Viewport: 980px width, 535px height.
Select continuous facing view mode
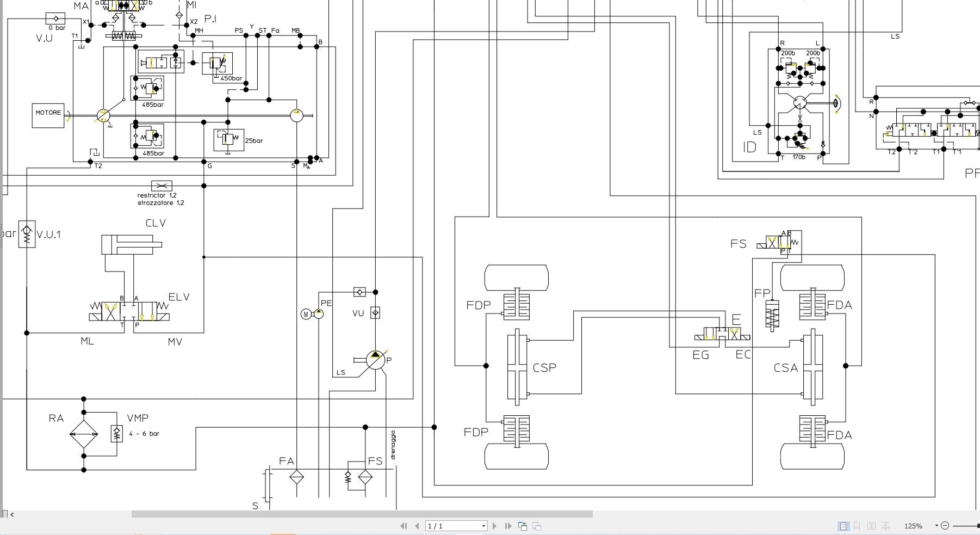[885, 526]
